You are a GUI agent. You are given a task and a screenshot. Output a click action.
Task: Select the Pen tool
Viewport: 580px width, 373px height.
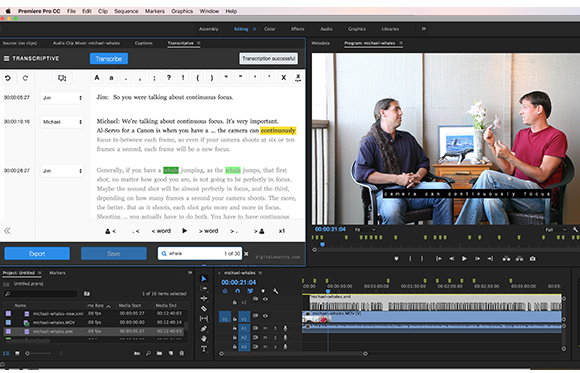tap(204, 329)
